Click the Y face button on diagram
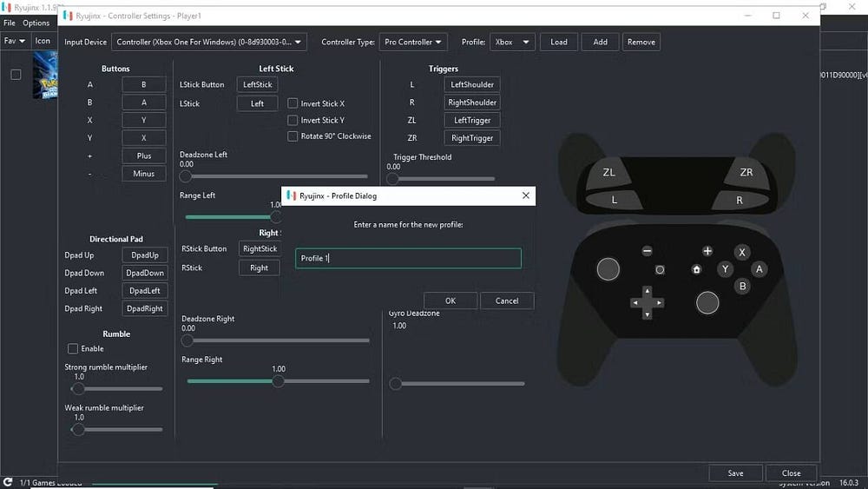Screen dimensions: 868x489 click(x=725, y=269)
